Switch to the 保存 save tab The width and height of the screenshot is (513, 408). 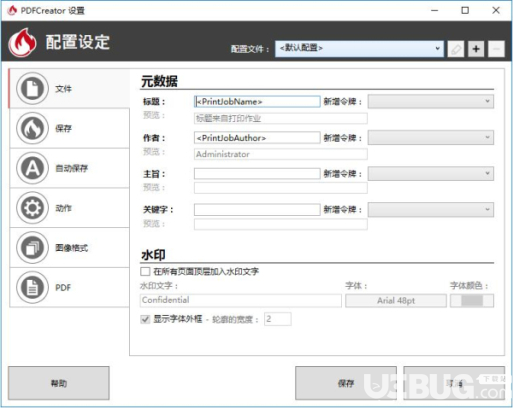(x=69, y=128)
